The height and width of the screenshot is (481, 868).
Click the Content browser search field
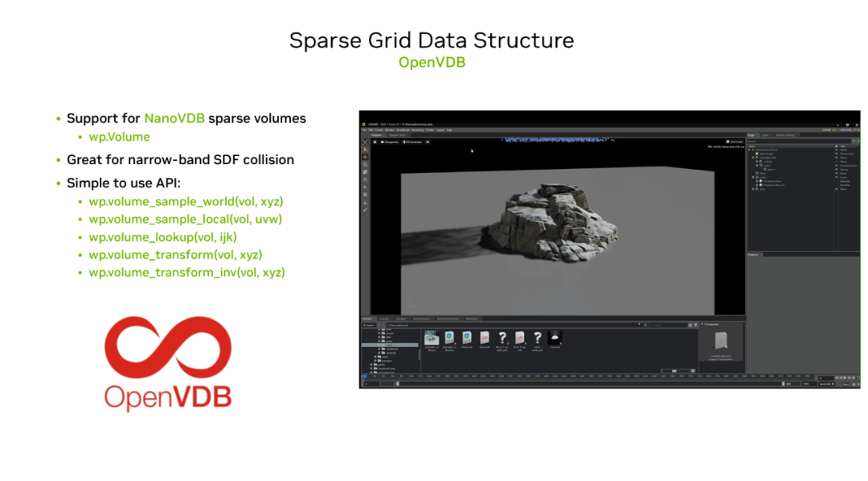(x=668, y=325)
